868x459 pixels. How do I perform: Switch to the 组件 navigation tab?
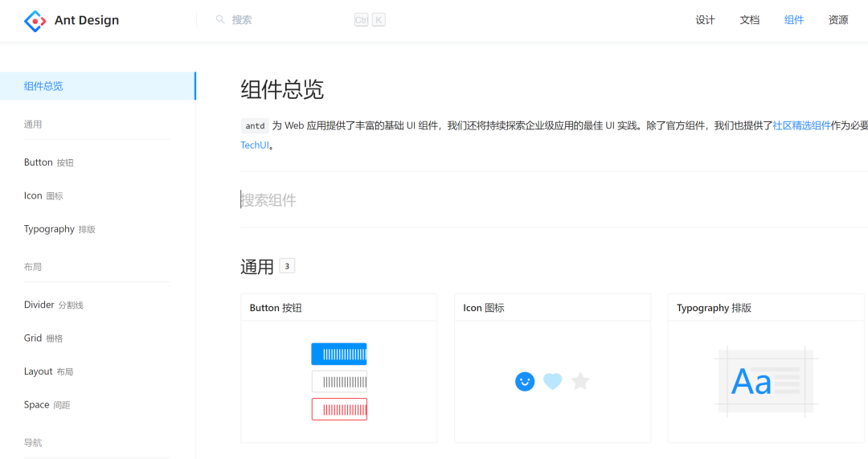click(x=793, y=20)
